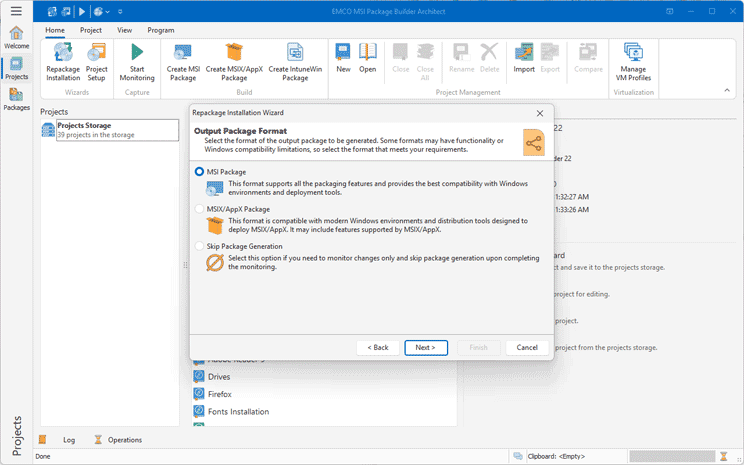744x465 pixels.
Task: Open the hamburger menu at top-left
Action: [x=16, y=11]
